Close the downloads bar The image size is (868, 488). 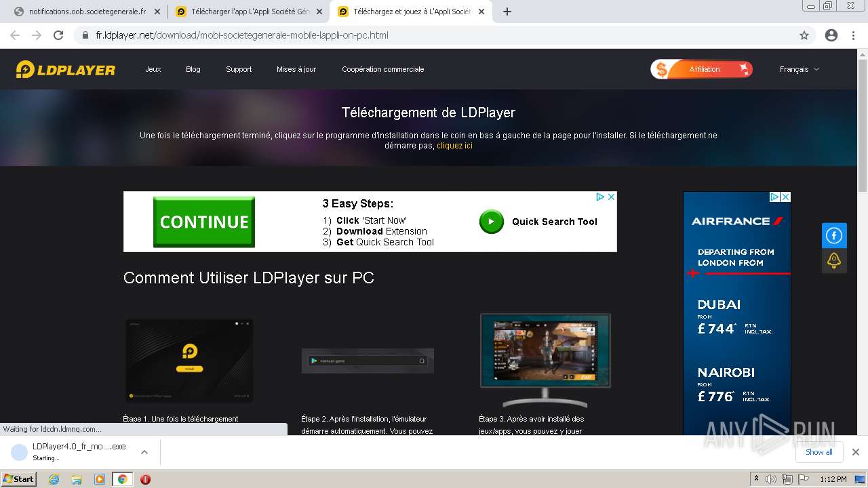pos(856,452)
